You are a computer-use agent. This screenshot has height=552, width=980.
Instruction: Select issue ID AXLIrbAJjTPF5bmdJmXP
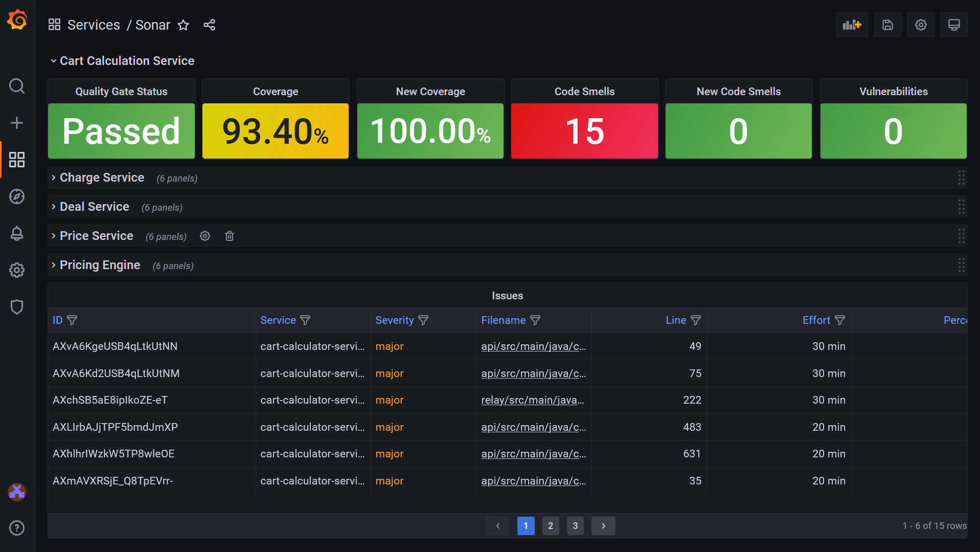tap(115, 427)
